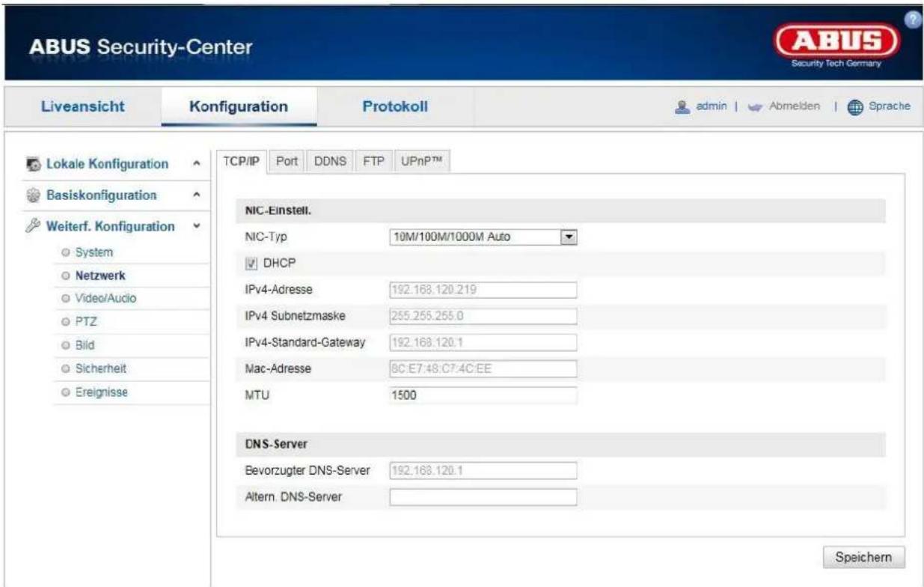
Task: Select the Konfiguration tab
Action: 239,106
